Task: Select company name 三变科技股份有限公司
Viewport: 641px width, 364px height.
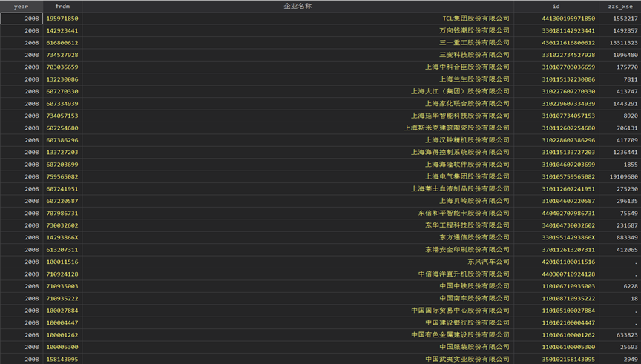Action: [x=474, y=55]
